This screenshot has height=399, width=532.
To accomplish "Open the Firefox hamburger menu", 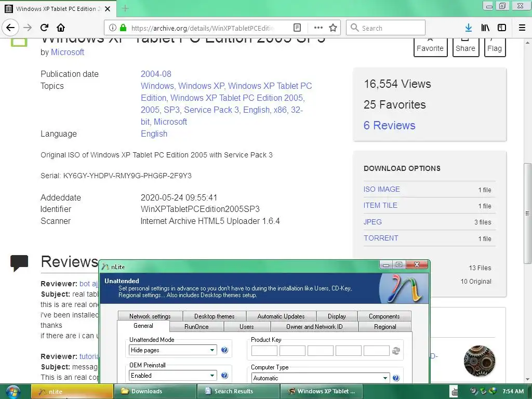I will point(522,28).
